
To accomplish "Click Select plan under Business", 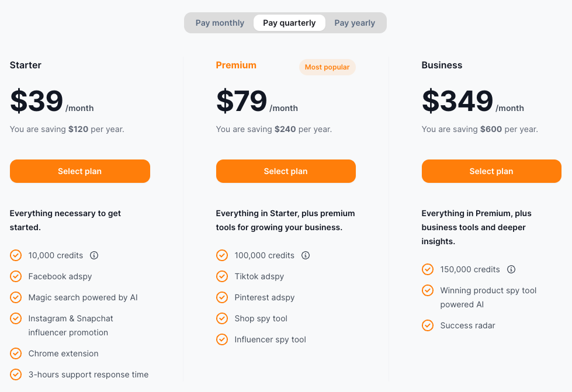I will (x=491, y=171).
